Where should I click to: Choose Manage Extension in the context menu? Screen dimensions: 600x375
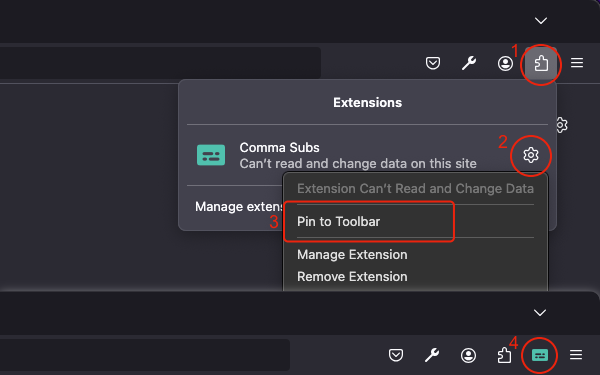pyautogui.click(x=352, y=255)
